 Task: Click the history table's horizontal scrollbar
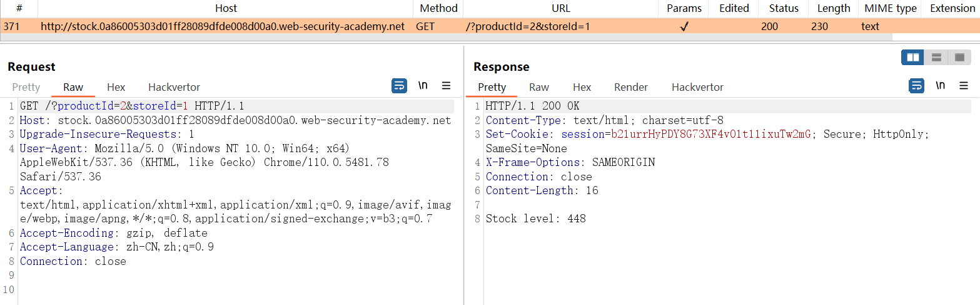point(438,38)
